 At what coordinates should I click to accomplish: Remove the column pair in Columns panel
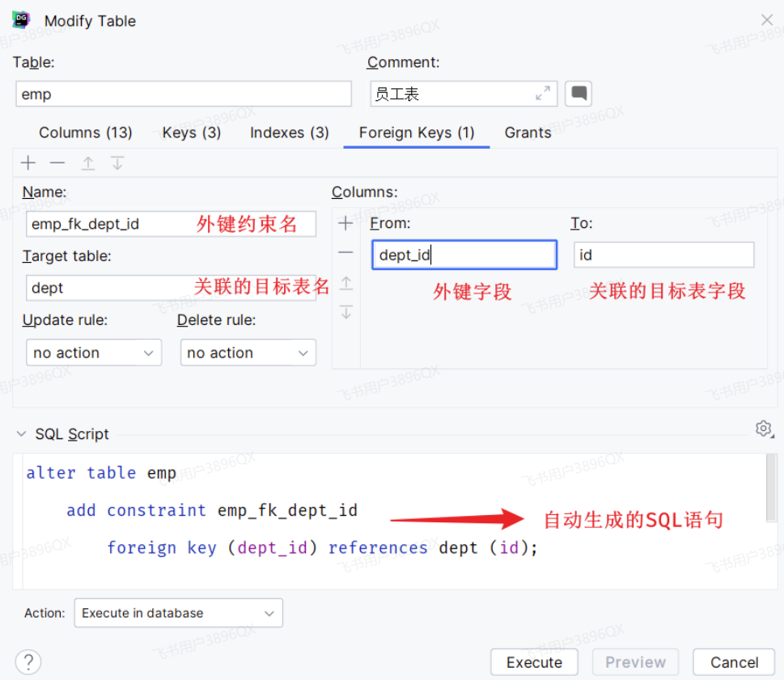345,253
